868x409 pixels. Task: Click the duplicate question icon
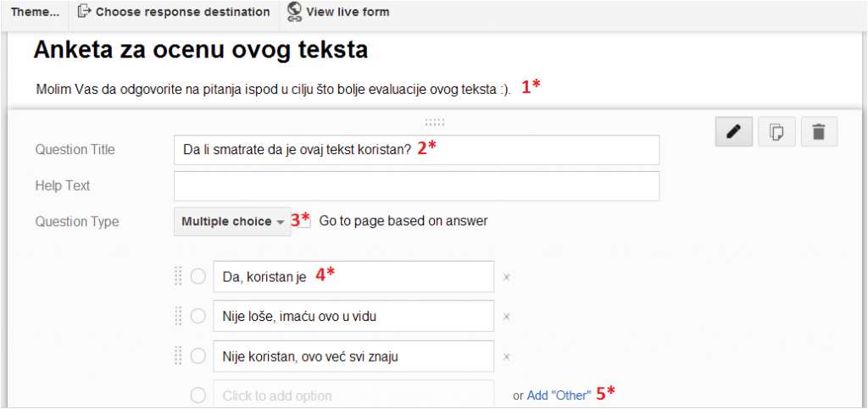tap(776, 132)
